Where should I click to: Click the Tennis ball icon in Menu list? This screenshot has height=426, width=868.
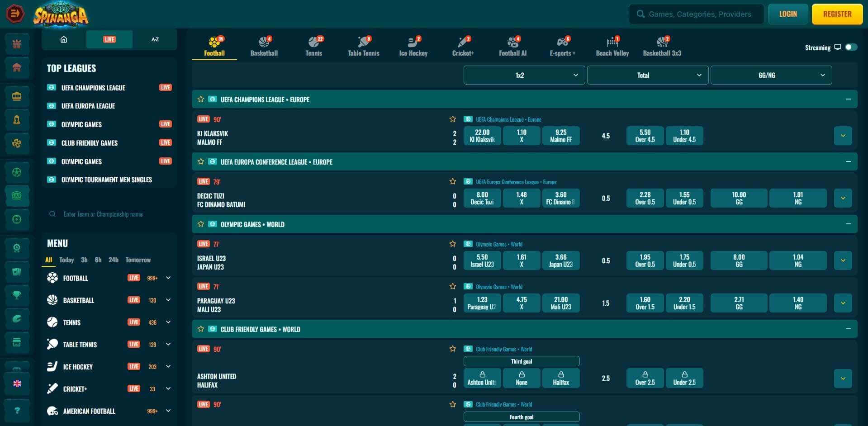52,322
